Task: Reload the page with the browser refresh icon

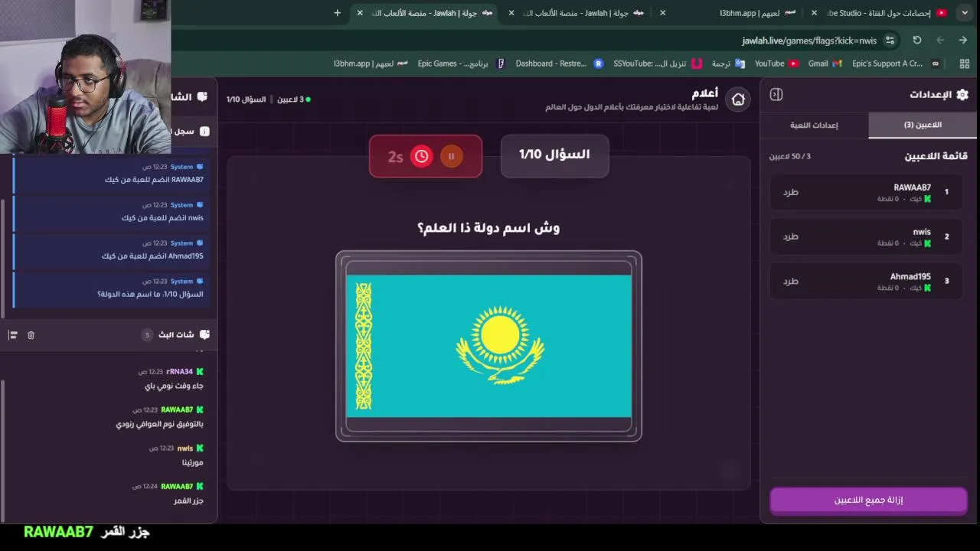Action: tap(917, 41)
